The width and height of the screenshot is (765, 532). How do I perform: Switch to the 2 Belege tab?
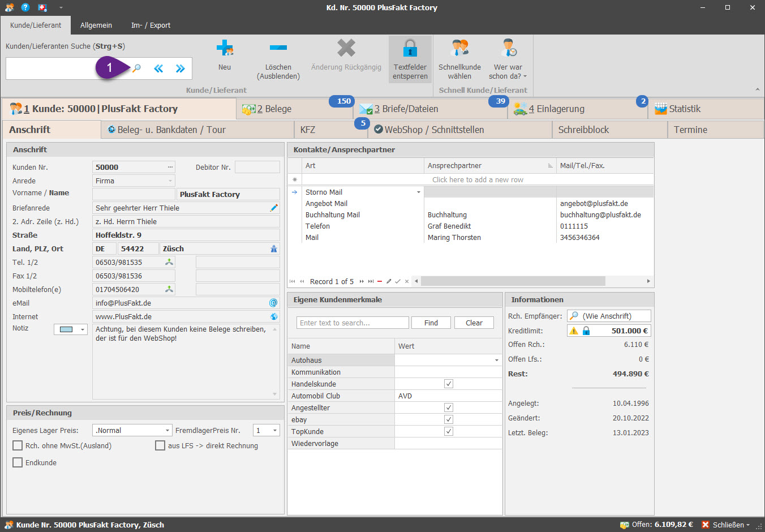pos(274,109)
